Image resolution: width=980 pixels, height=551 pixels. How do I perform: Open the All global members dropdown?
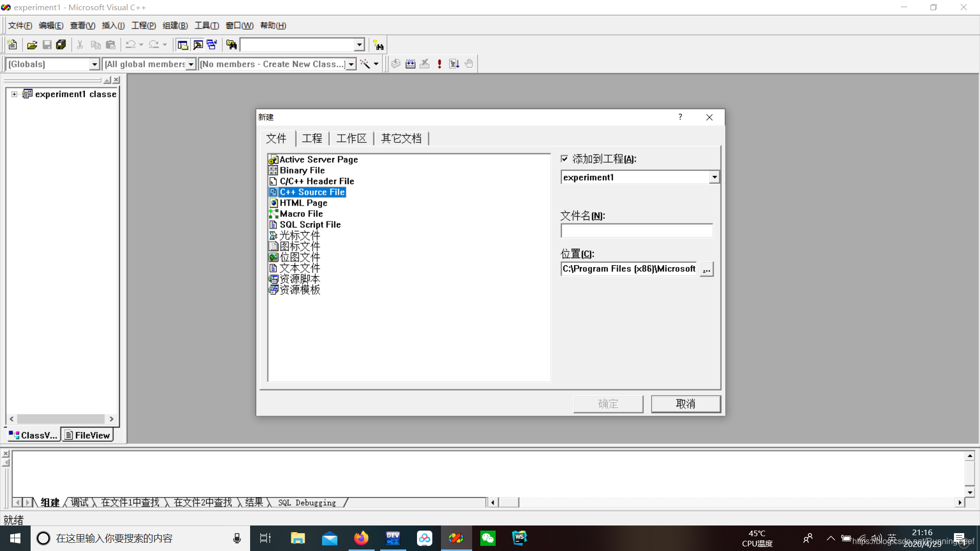(x=191, y=64)
